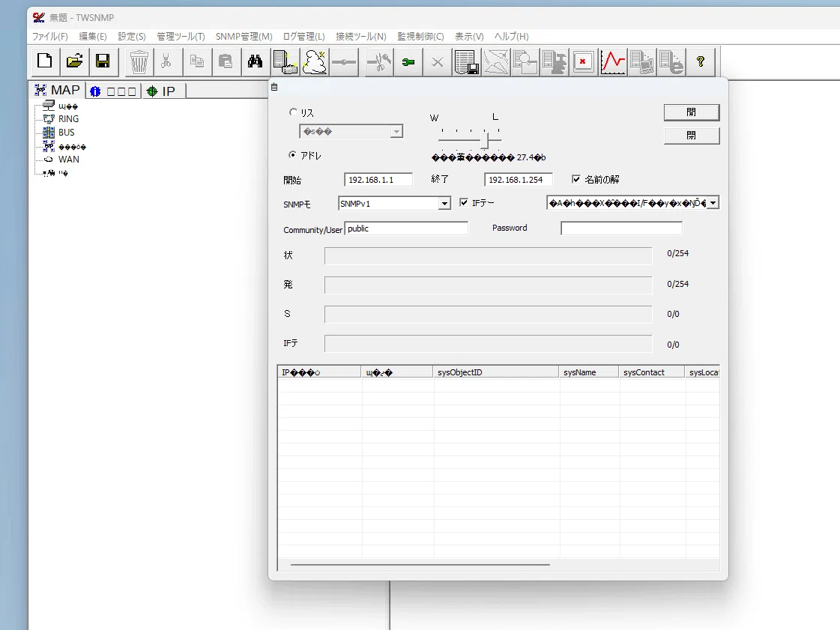840x630 pixels.
Task: Open the SNMPv1 mode dropdown
Action: click(x=444, y=204)
